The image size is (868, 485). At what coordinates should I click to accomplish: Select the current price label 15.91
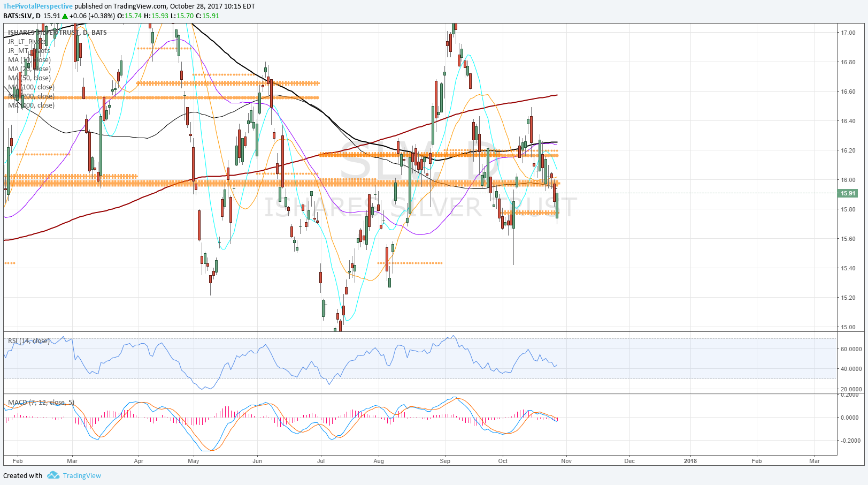coord(848,193)
